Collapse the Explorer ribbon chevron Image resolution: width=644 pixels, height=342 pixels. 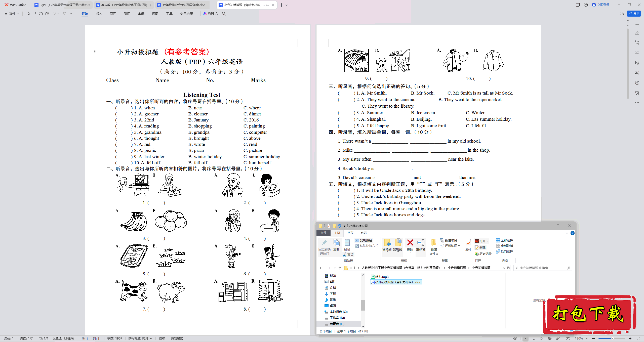[x=567, y=233]
